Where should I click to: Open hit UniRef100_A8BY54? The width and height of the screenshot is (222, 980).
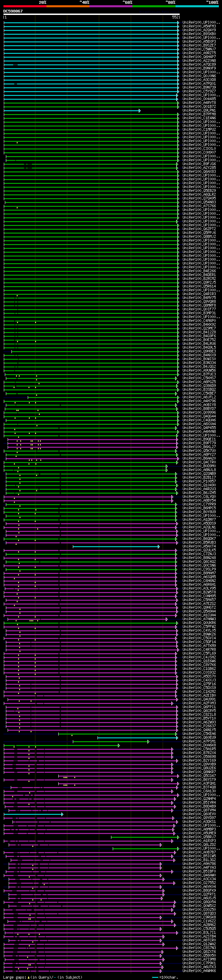click(x=199, y=501)
